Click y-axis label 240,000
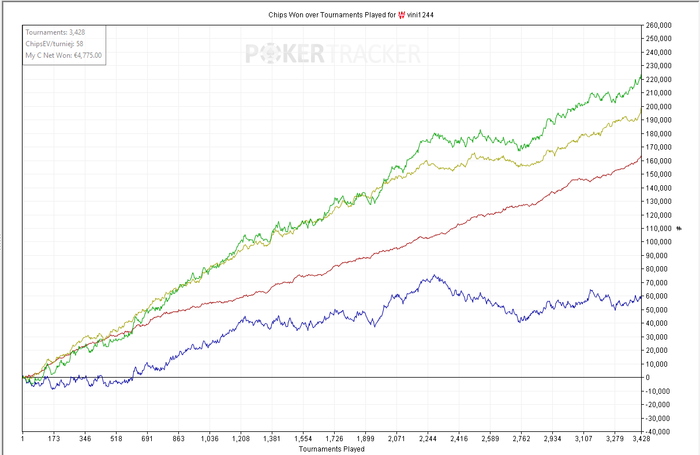The height and width of the screenshot is (455, 700). point(659,52)
